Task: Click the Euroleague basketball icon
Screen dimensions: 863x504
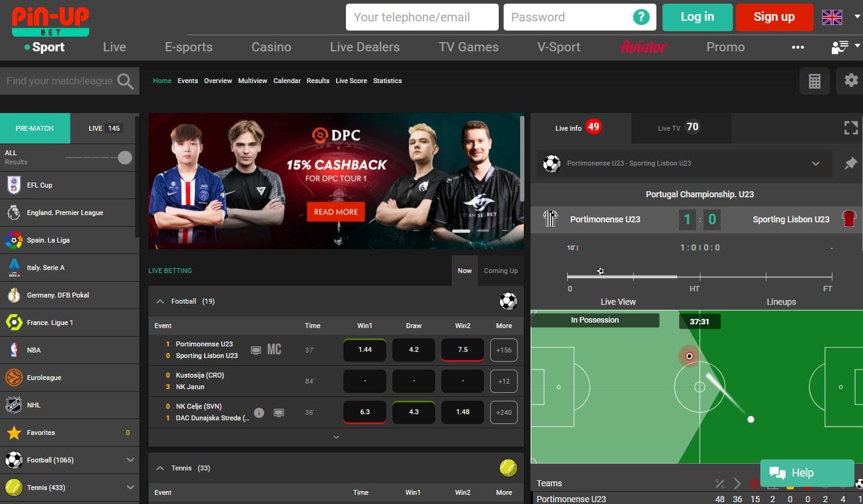Action: (x=13, y=378)
